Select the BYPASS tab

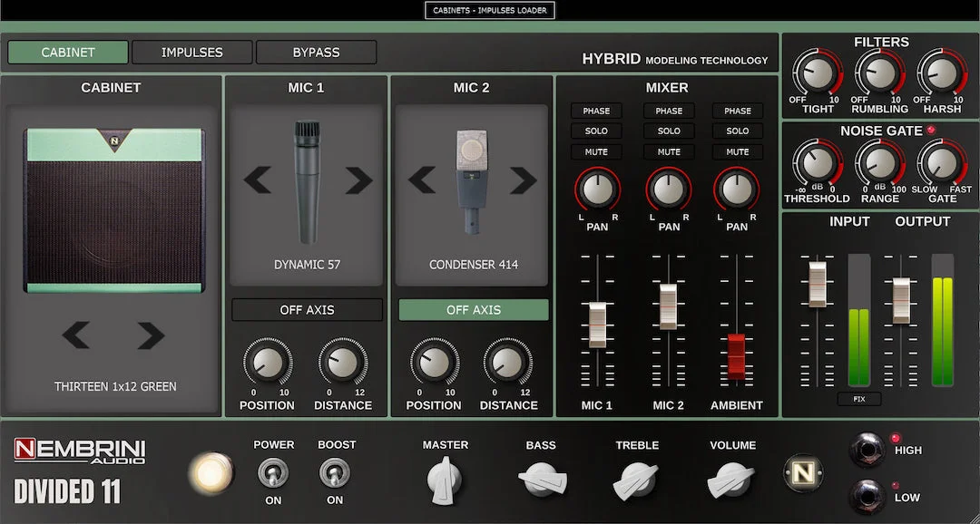(317, 53)
